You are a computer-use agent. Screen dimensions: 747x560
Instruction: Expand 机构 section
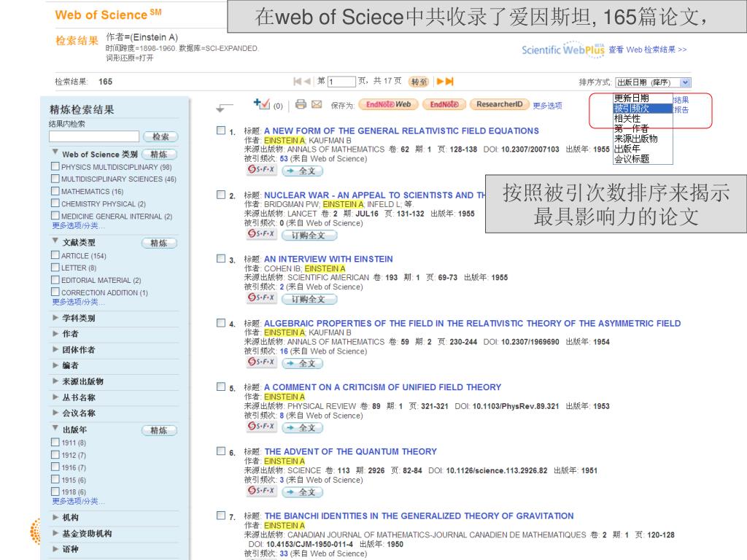click(55, 517)
